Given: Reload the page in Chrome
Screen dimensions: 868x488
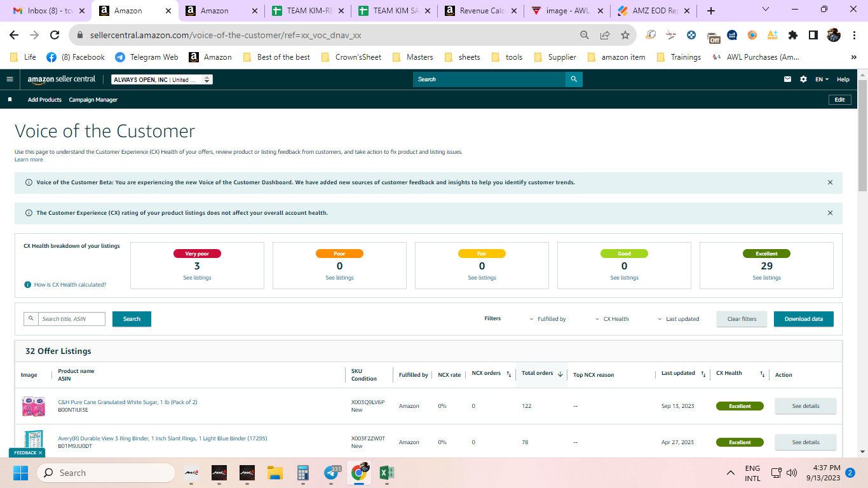Looking at the screenshot, I should coord(55,36).
